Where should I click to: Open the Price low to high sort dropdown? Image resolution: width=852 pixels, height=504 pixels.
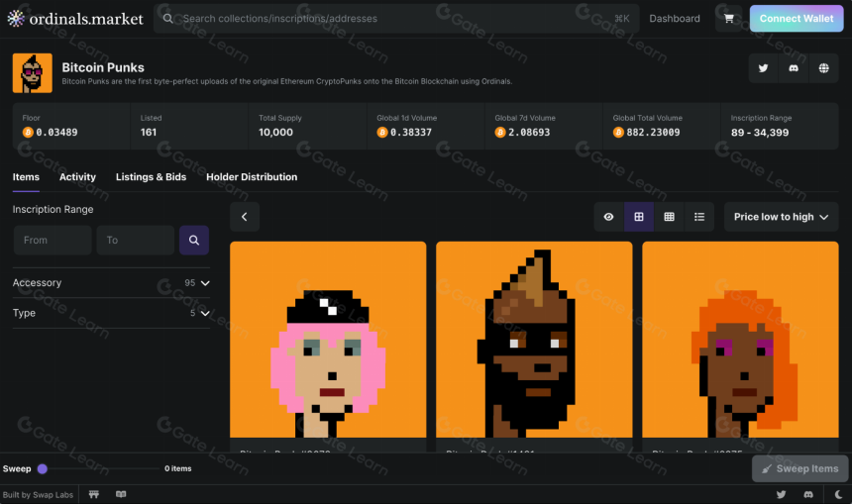click(781, 217)
